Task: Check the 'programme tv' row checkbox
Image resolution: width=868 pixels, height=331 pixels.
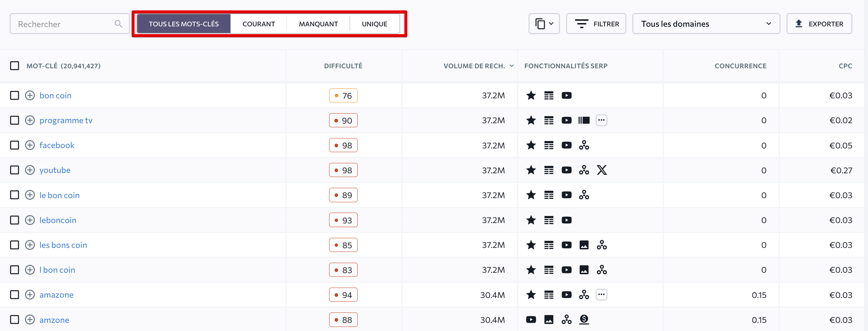Action: [x=14, y=120]
